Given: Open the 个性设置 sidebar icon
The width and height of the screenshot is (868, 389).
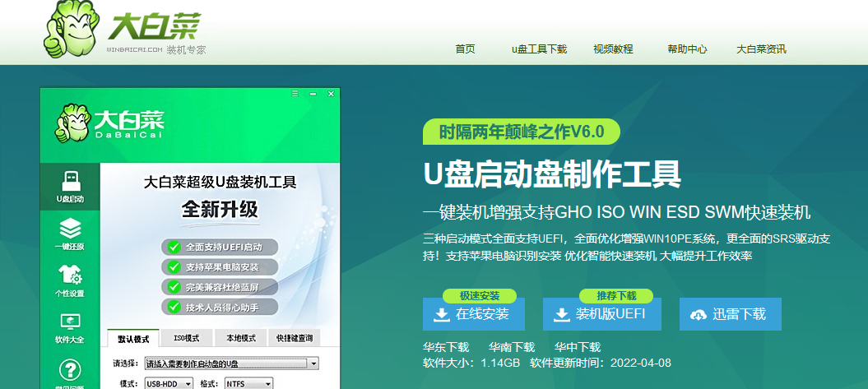Looking at the screenshot, I should click(x=70, y=281).
